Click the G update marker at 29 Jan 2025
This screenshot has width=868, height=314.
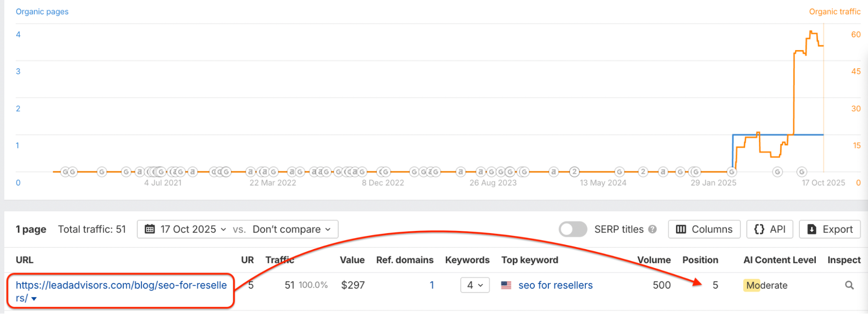tap(732, 172)
